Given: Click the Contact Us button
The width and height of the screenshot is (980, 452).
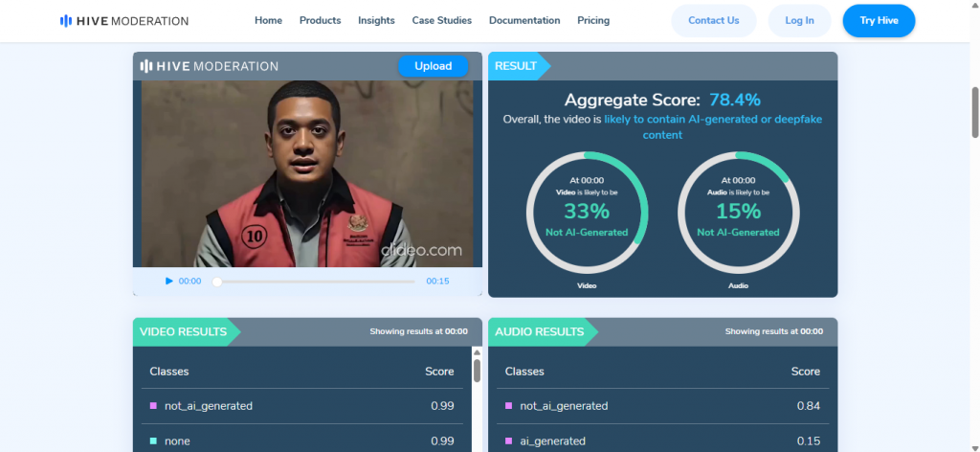Looking at the screenshot, I should pyautogui.click(x=713, y=20).
